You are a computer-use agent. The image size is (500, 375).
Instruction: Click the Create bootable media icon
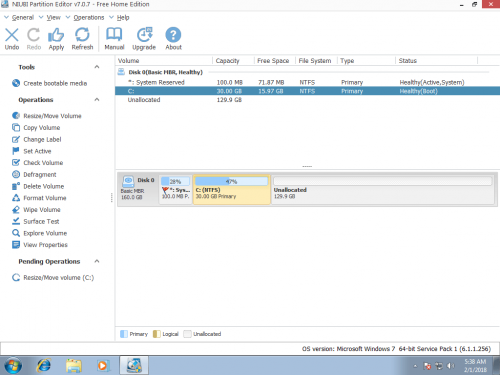[x=16, y=83]
